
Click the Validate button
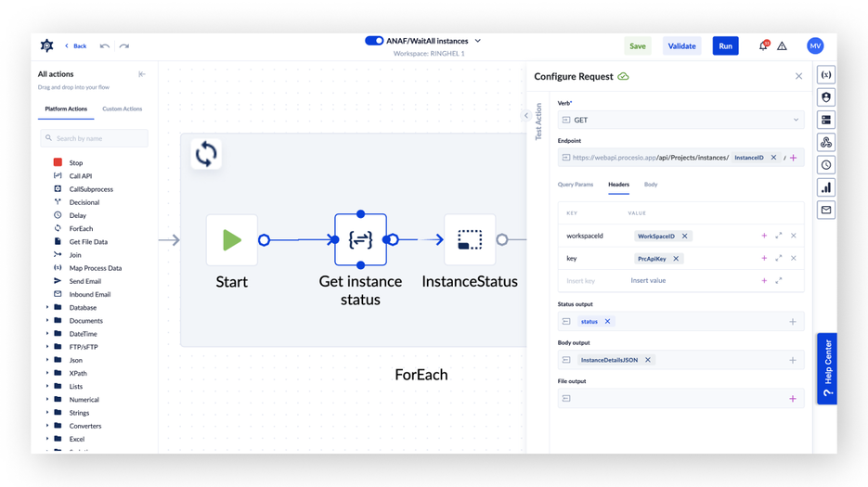681,45
